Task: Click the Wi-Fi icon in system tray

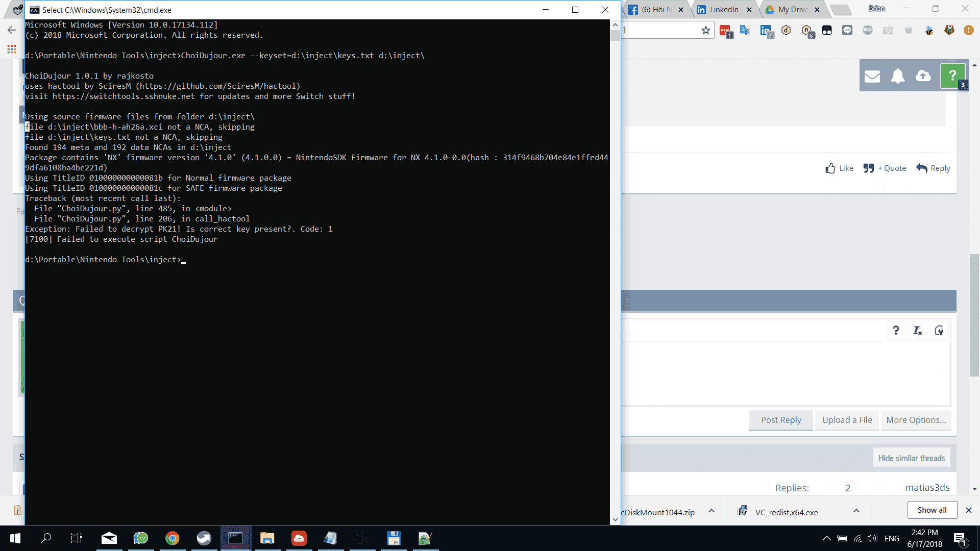Action: [857, 538]
